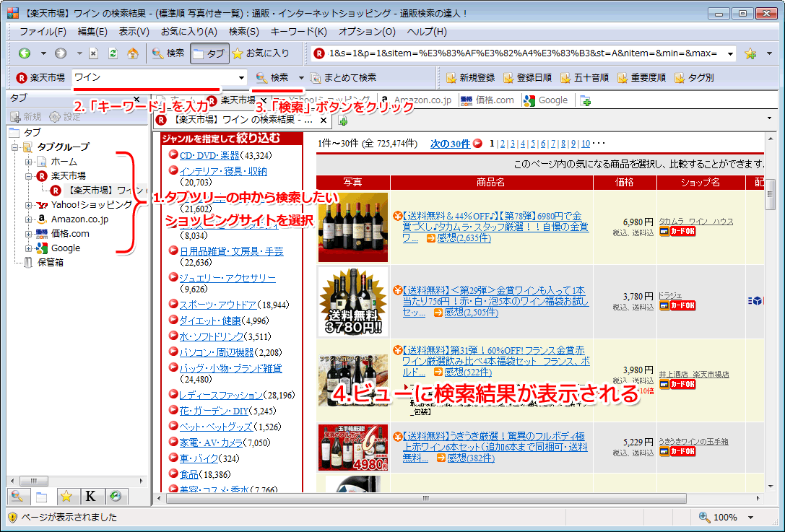Switch sidebar to search pane magnifier icon
The image size is (785, 532).
click(x=17, y=496)
